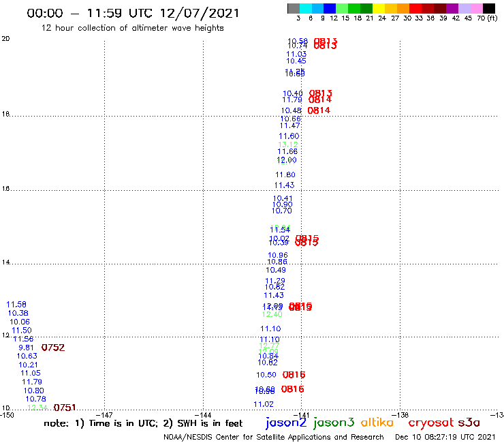This screenshot has height=443, width=504.
Task: Select the note about UTC time and SWH in feet
Action: coord(143,423)
